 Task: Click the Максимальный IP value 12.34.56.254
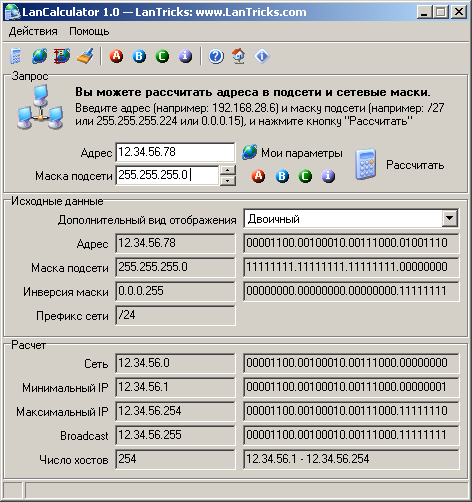(x=175, y=411)
